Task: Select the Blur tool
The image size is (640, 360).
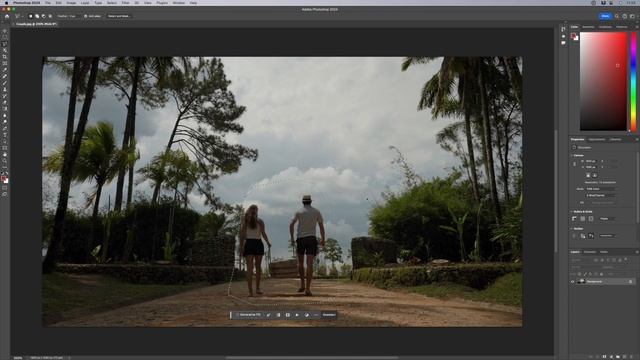Action: [5, 116]
